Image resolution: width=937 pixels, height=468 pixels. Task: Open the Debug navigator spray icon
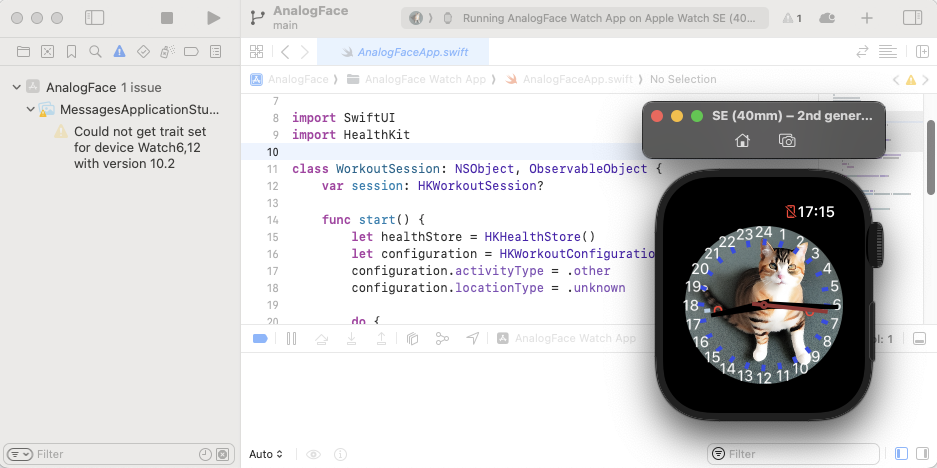(x=167, y=52)
